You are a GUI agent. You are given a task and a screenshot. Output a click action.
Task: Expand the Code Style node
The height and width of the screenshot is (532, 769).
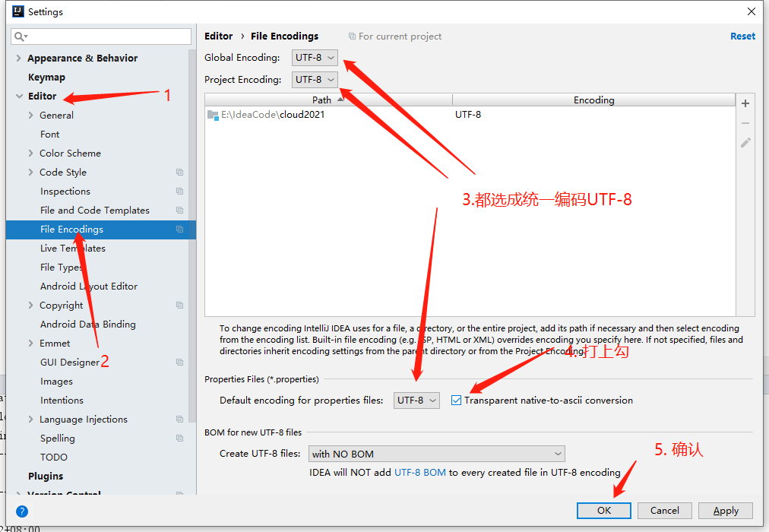(30, 172)
